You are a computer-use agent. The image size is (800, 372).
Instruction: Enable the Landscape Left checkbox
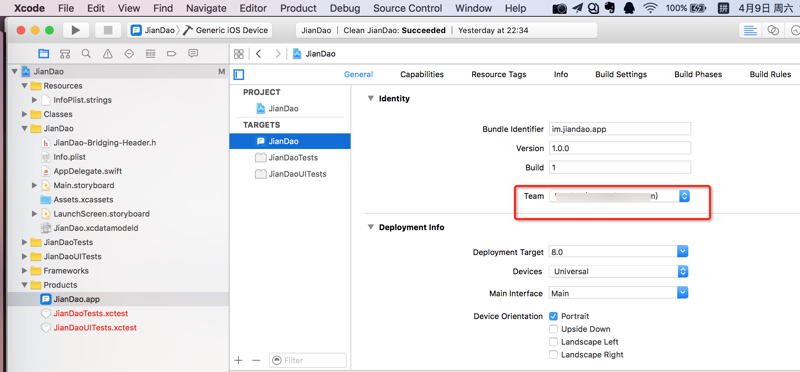coord(553,342)
